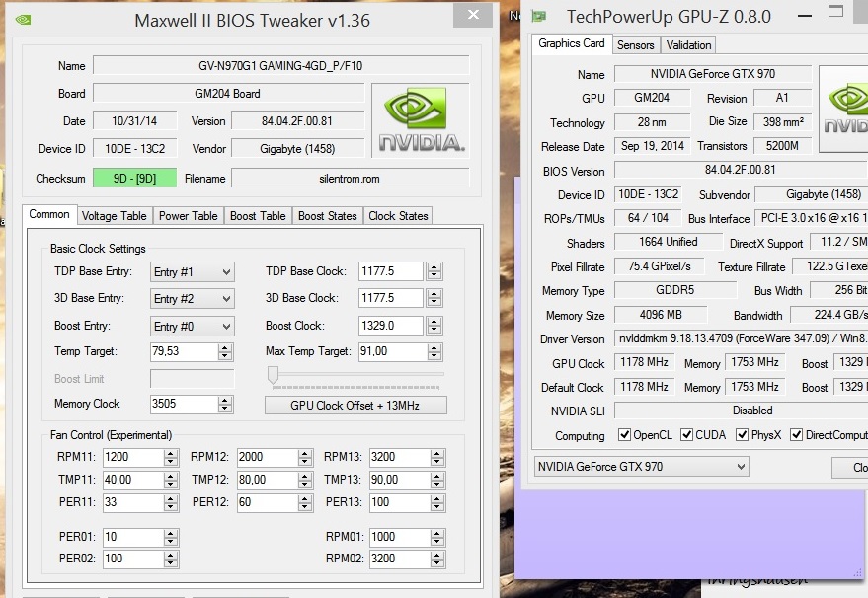Click the PER02 percentage field
Viewport: 868px width, 598px height.
pyautogui.click(x=133, y=559)
